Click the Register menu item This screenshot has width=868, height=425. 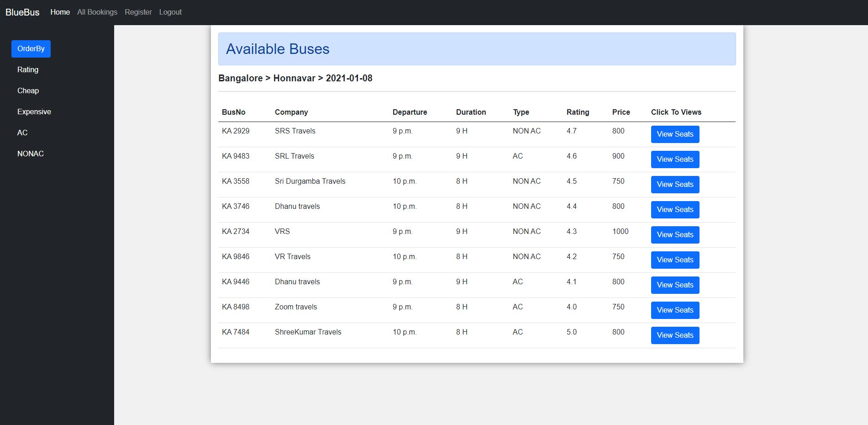138,12
